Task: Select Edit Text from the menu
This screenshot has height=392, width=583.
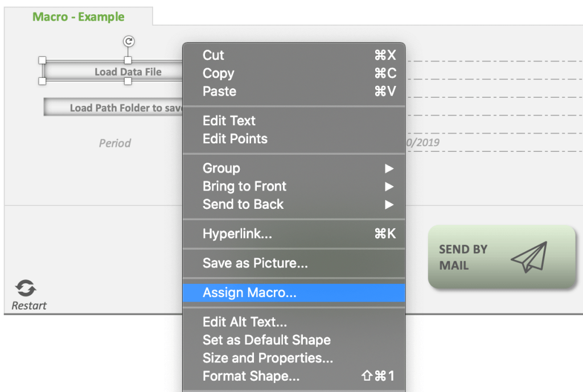Action: [229, 121]
